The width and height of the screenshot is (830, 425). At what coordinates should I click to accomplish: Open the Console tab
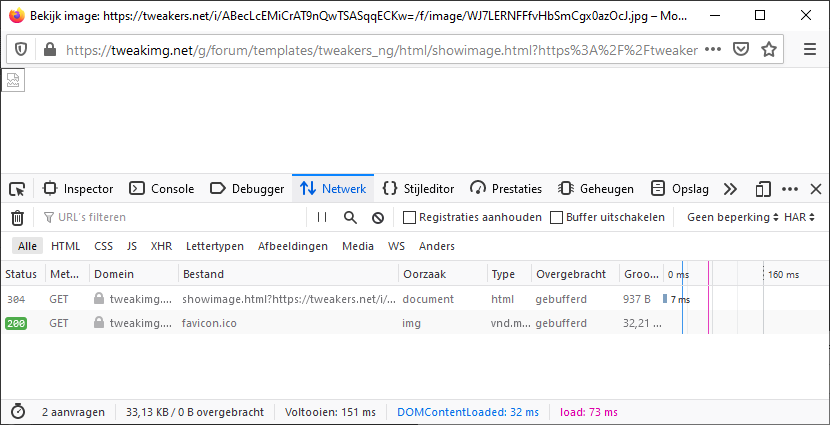(x=162, y=189)
